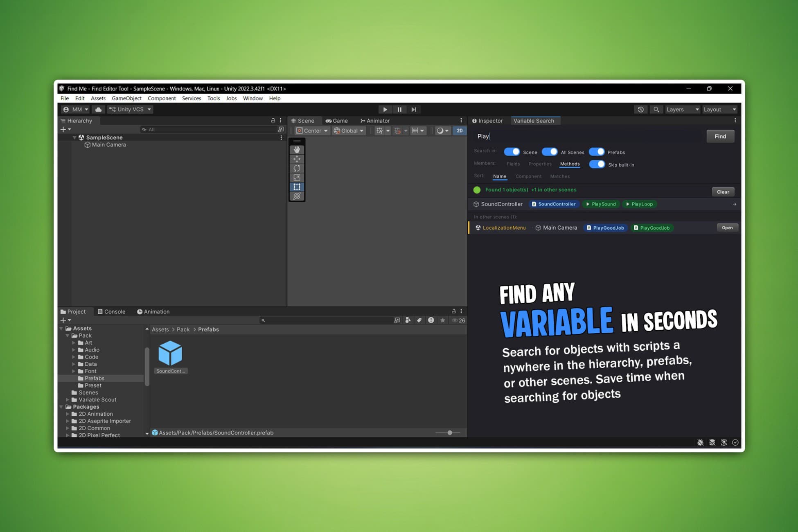Open the MM account dropdown

tap(75, 109)
